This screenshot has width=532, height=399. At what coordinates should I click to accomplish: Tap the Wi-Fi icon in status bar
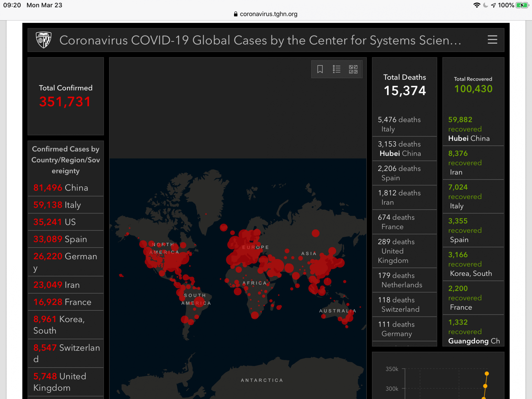(477, 5)
